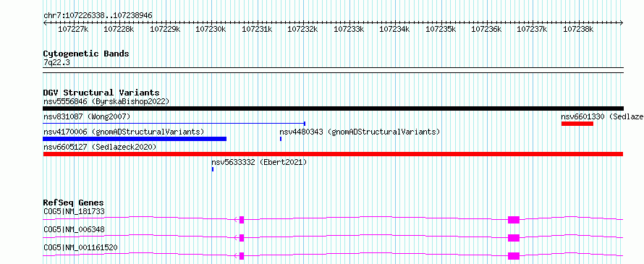Click the 107236k ruler tick label
644x264 pixels.
tap(486, 29)
